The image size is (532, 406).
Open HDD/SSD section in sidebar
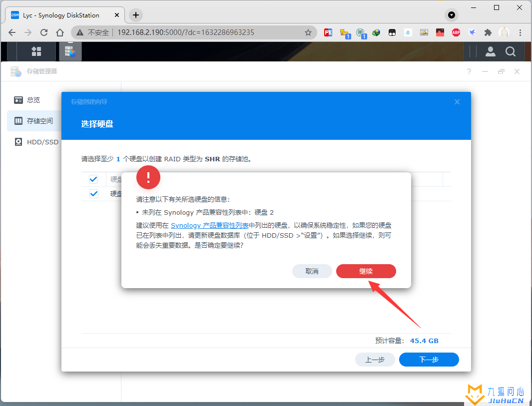coord(35,142)
